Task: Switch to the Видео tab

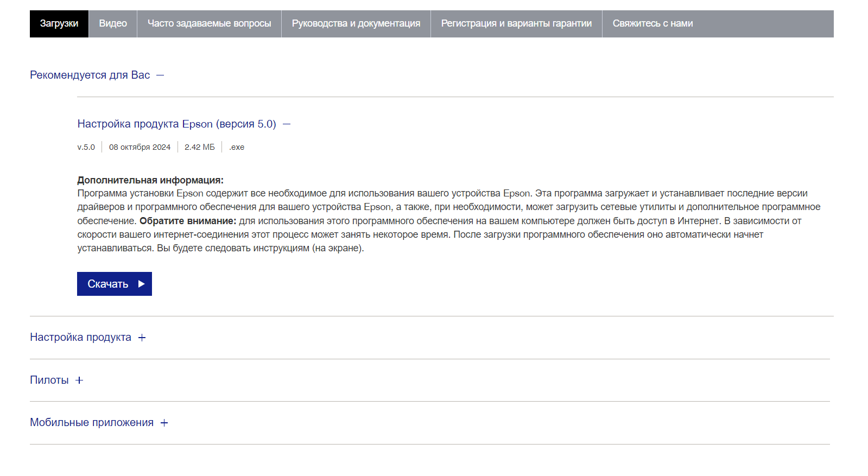Action: pos(113,24)
